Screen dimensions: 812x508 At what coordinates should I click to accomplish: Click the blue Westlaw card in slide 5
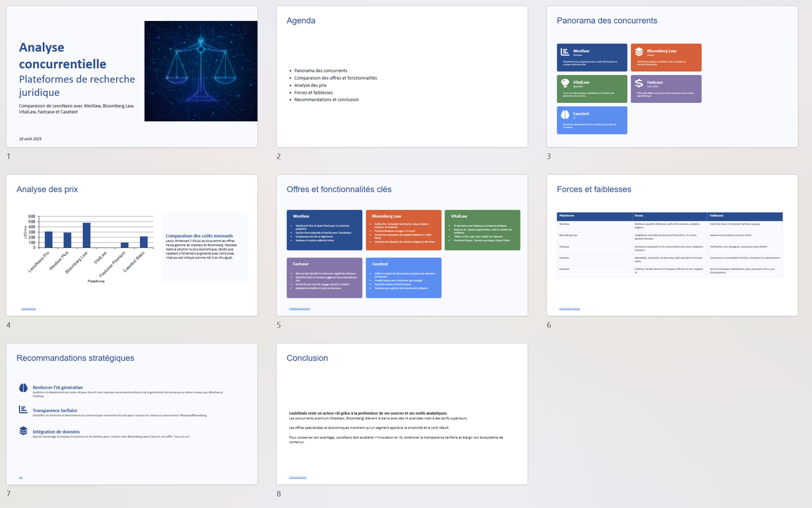(324, 230)
